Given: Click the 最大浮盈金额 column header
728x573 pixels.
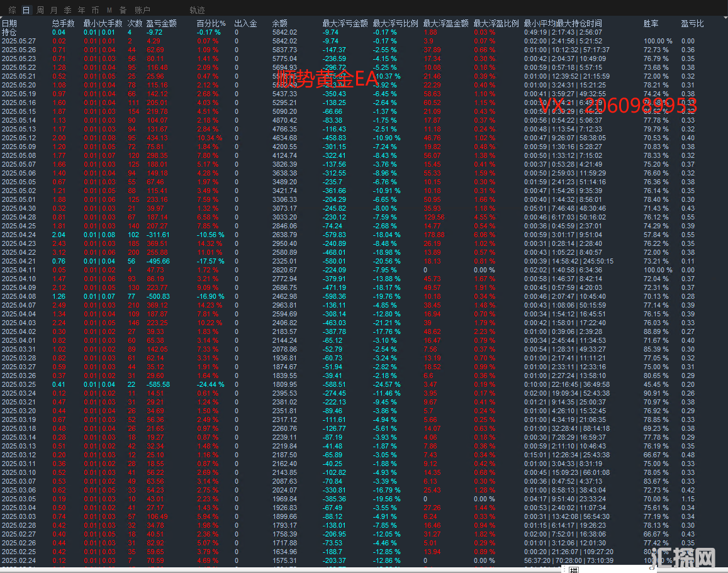Looking at the screenshot, I should (x=445, y=23).
